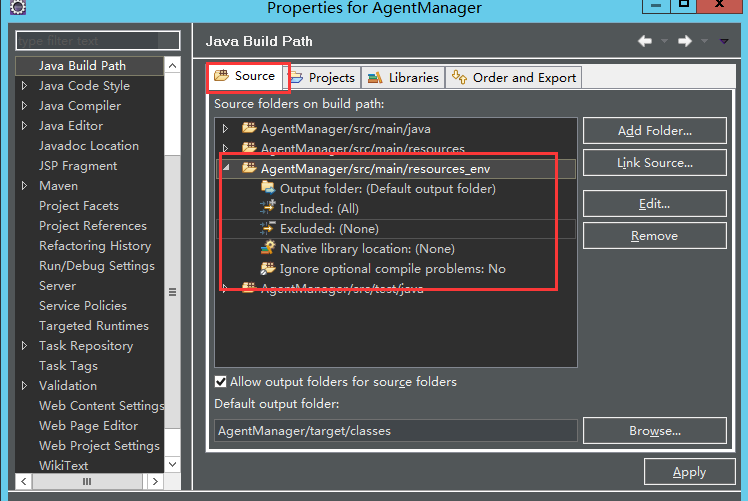Click sidebar horizontal scroll right arrow

155,481
